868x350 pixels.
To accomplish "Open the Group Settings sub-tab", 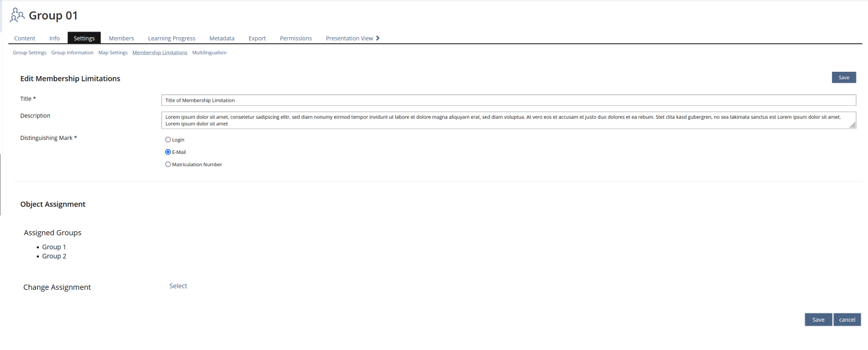I will pyautogui.click(x=30, y=53).
